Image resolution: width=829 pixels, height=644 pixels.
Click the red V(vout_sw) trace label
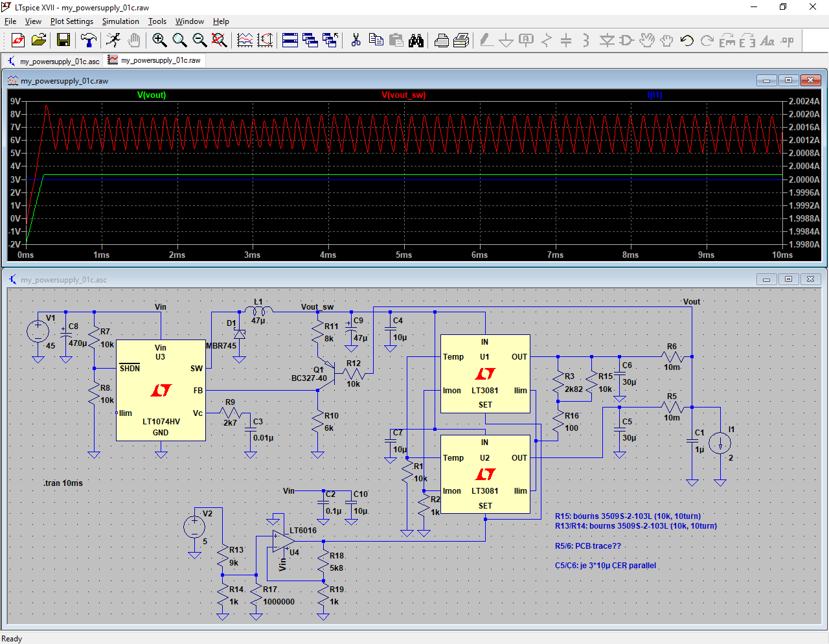[x=403, y=95]
